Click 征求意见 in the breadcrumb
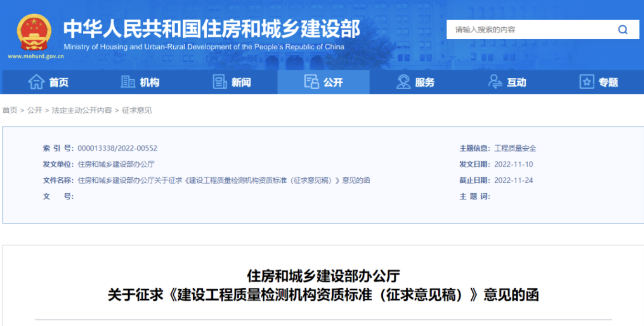644x326 pixels. click(137, 110)
